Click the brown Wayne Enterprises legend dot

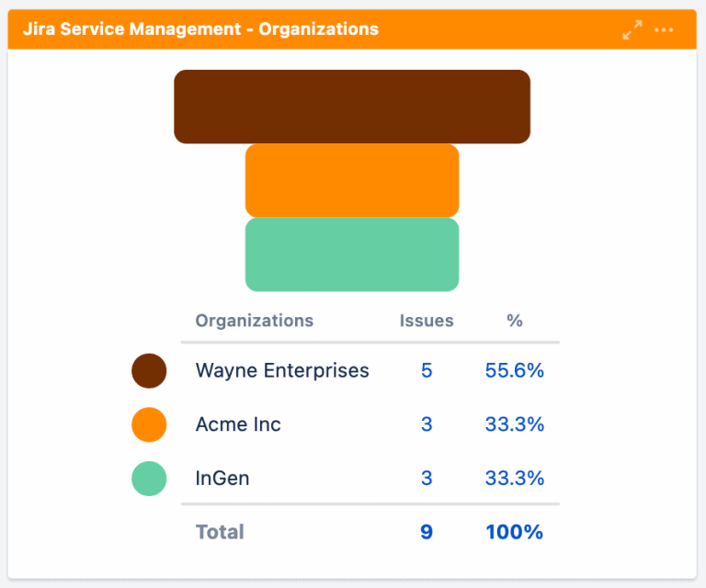click(x=149, y=370)
